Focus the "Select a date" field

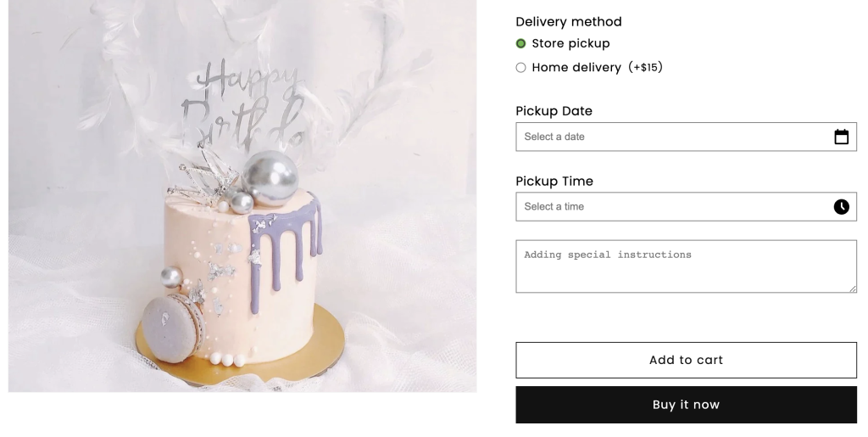tap(686, 137)
